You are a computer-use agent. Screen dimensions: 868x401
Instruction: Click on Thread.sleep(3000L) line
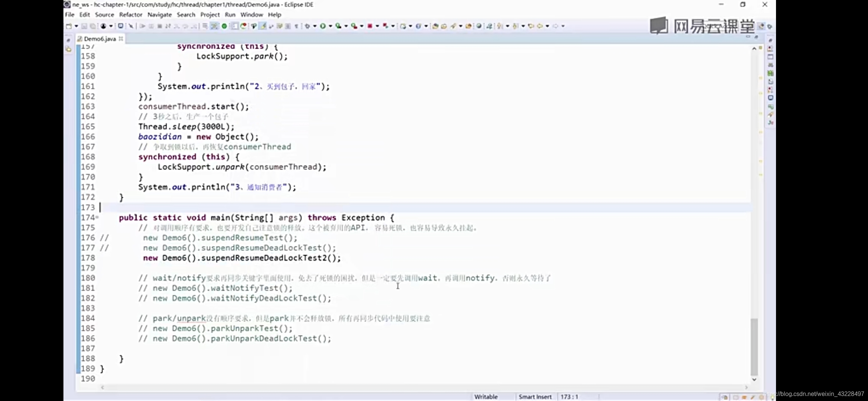coord(186,127)
